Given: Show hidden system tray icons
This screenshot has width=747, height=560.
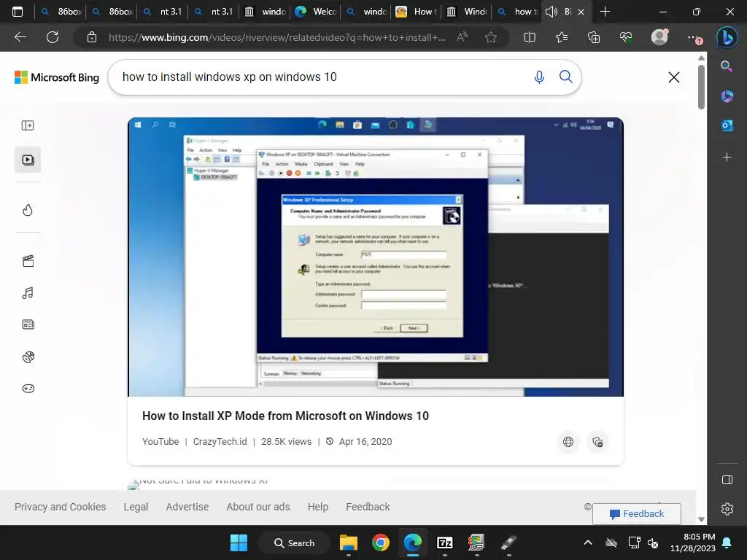Looking at the screenshot, I should (588, 542).
